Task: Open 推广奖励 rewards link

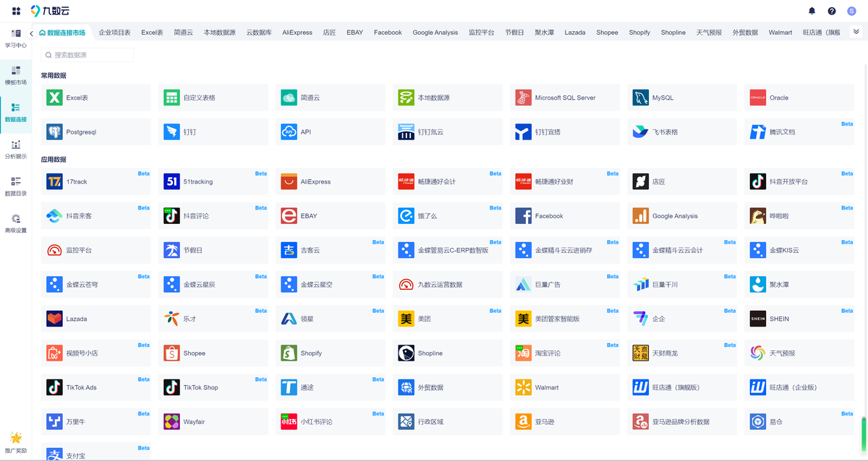Action: click(16, 441)
